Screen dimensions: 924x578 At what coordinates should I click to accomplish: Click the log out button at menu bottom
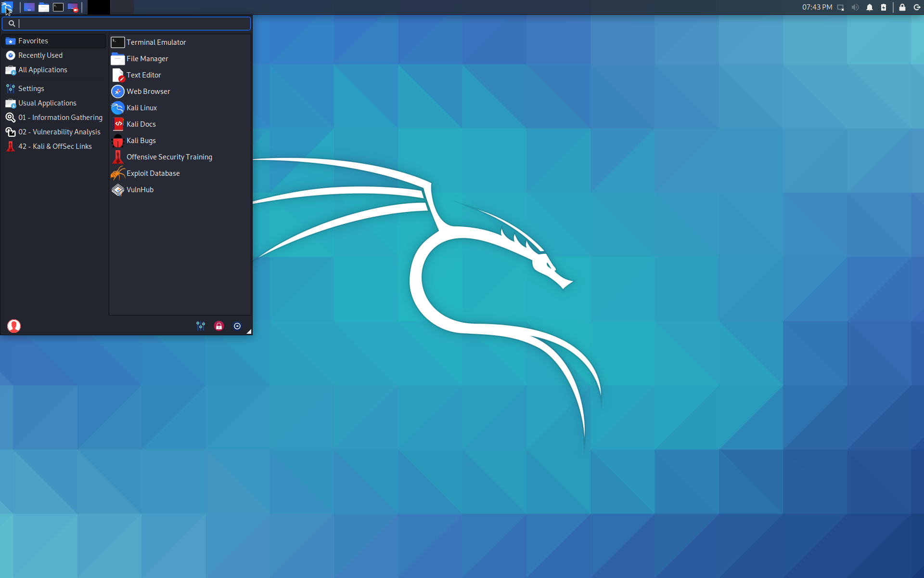coord(237,326)
